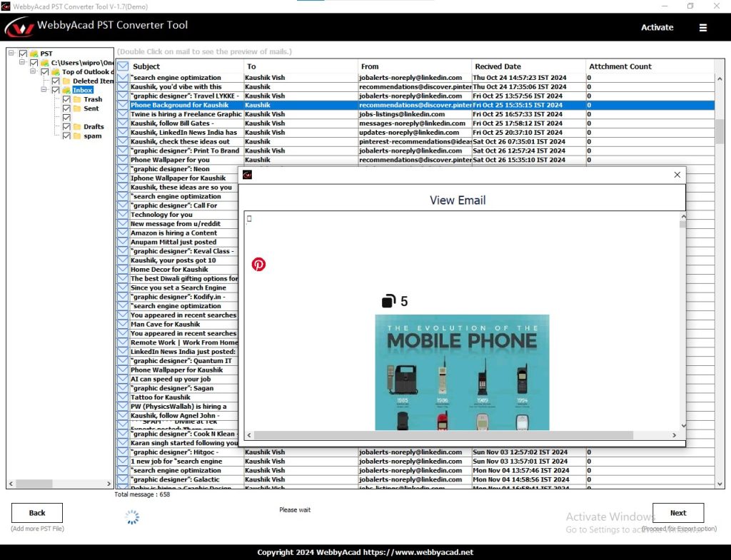Select email 'Kaushik, check these ideas out'
731x560 pixels.
[415, 142]
